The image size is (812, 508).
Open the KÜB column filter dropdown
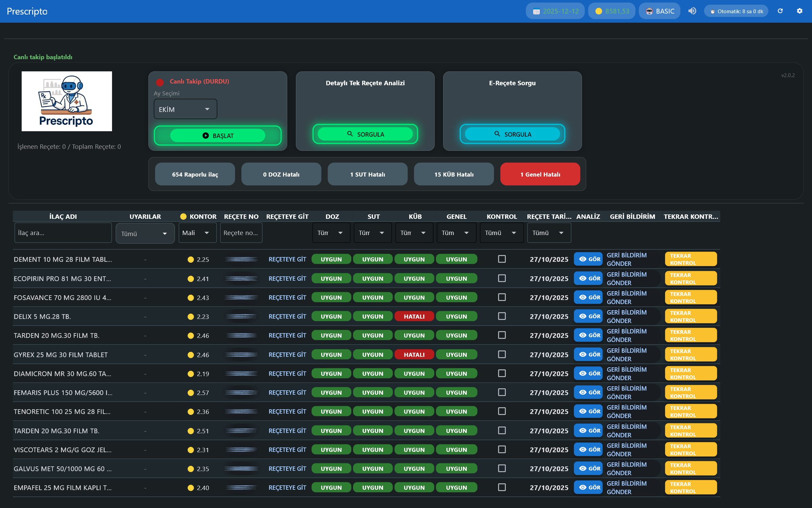[x=414, y=233]
